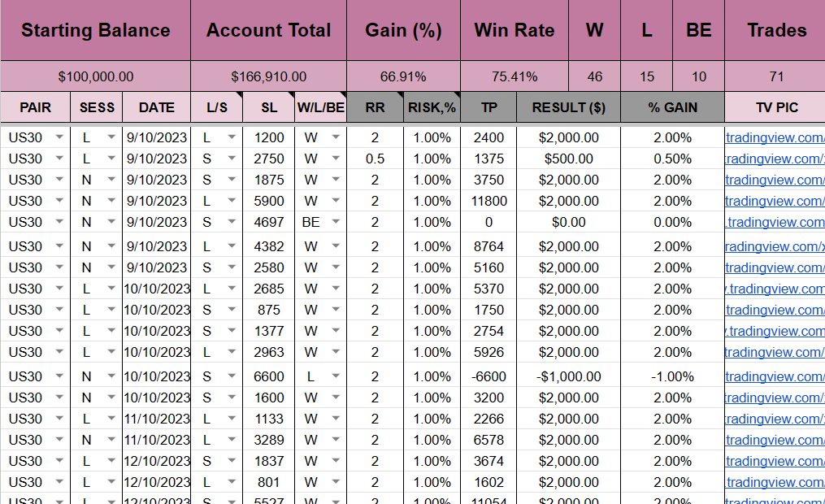
Task: Click the TP cell showing 5926
Action: pos(488,351)
